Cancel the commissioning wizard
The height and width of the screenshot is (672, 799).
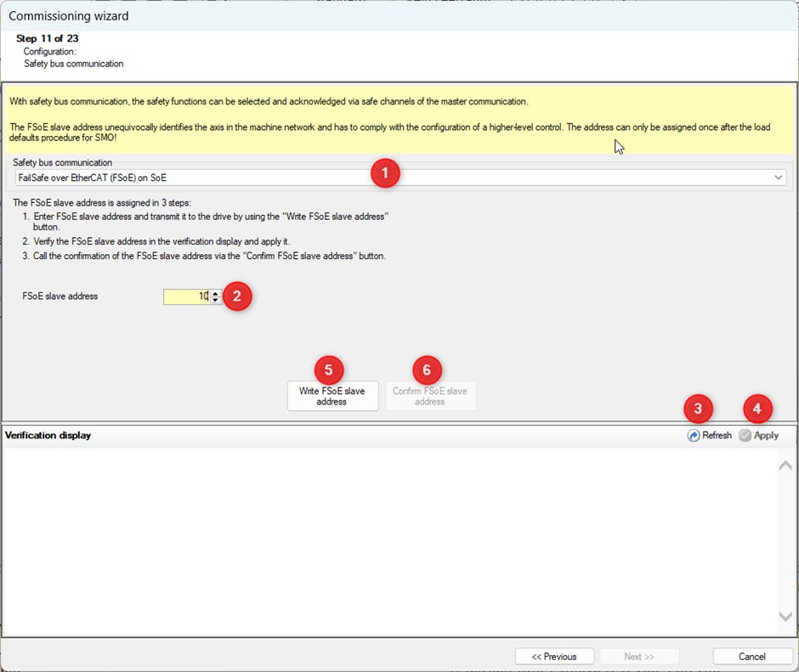pyautogui.click(x=752, y=657)
